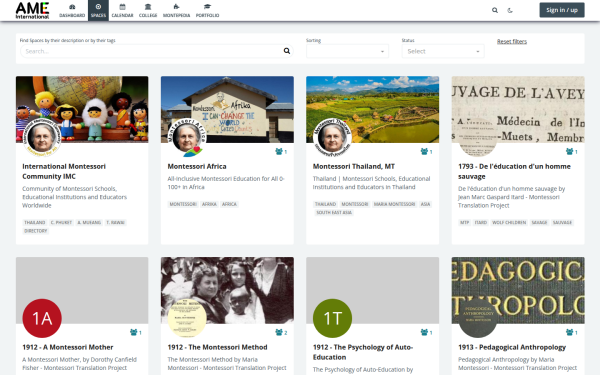
Task: Open 1912 - The Psychology of Auto-Education title
Action: (363, 352)
